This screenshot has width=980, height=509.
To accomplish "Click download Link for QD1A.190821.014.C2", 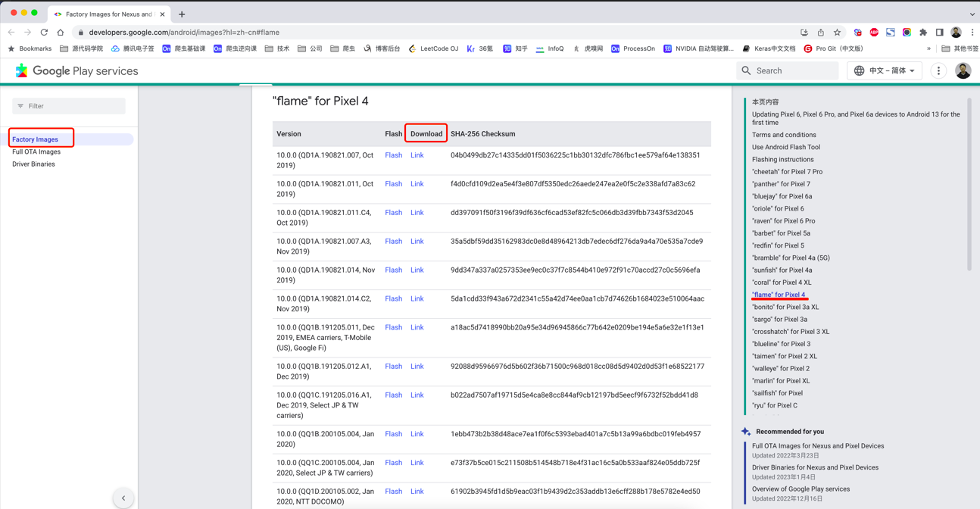I will [x=417, y=298].
